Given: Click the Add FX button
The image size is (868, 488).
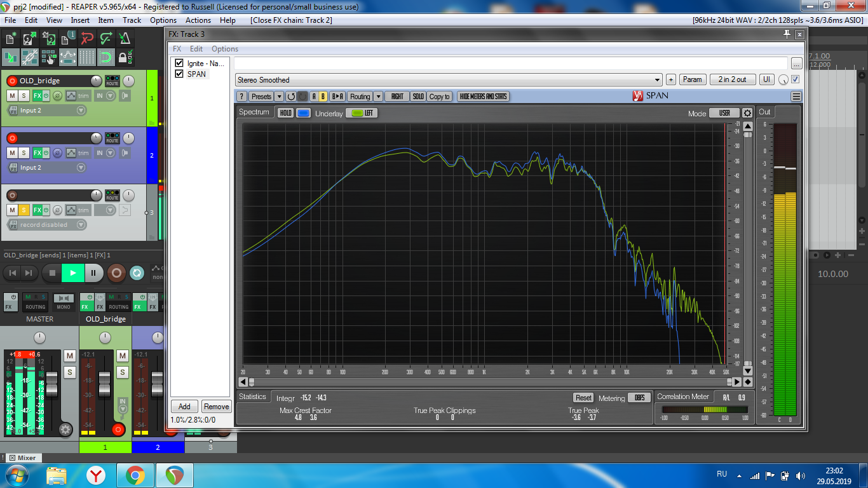Looking at the screenshot, I should click(x=184, y=407).
